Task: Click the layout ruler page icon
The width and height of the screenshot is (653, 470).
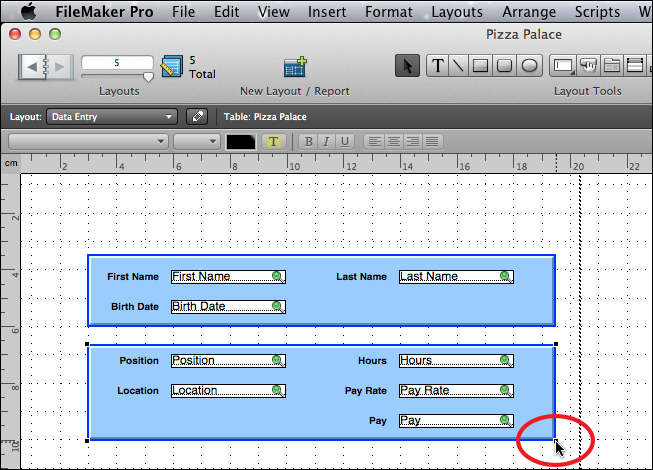Action: click(172, 66)
